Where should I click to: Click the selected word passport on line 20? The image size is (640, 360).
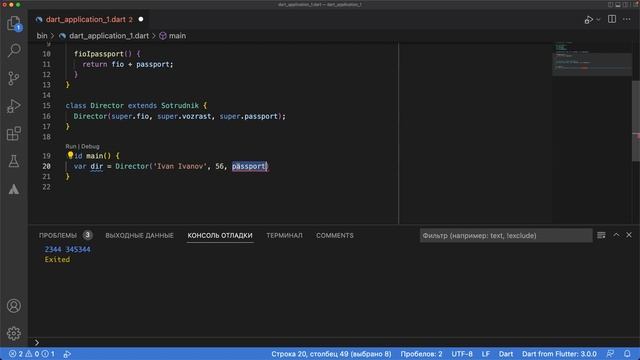pos(249,166)
